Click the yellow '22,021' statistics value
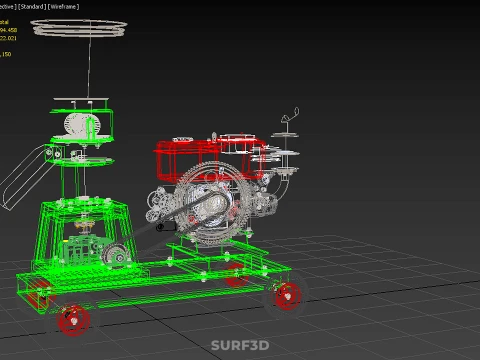Screen dimensions: 480x360 click(x=8, y=38)
